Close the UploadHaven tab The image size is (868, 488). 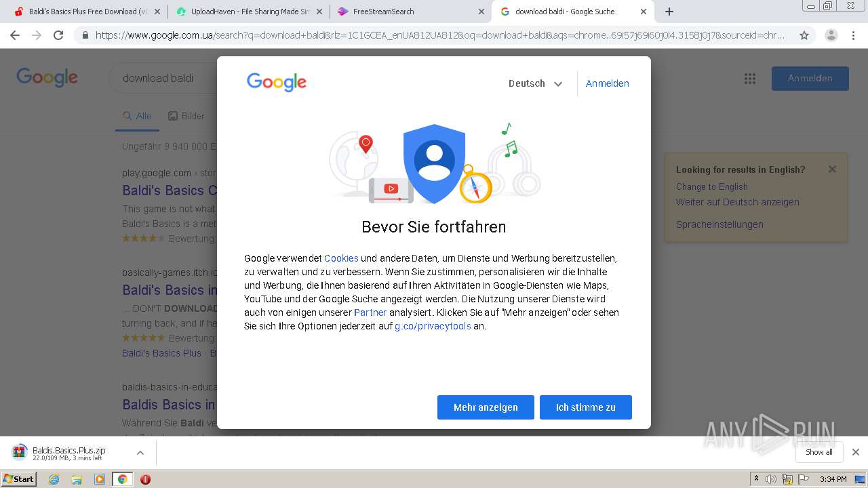(319, 12)
